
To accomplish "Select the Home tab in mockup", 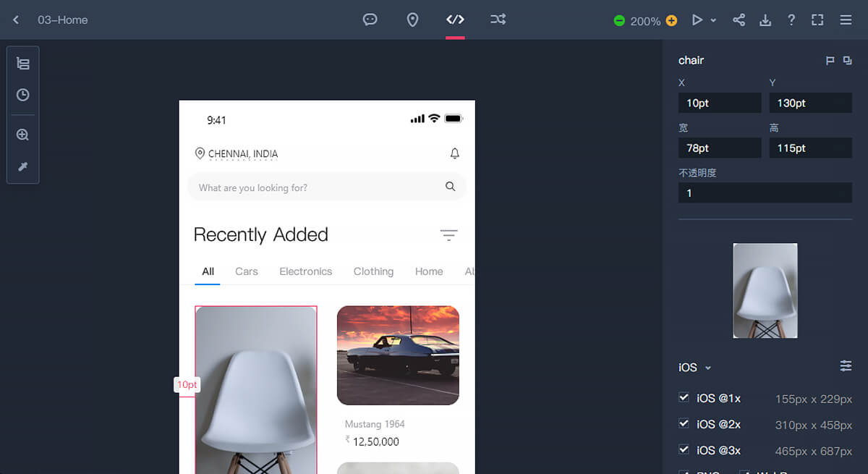I will (429, 271).
